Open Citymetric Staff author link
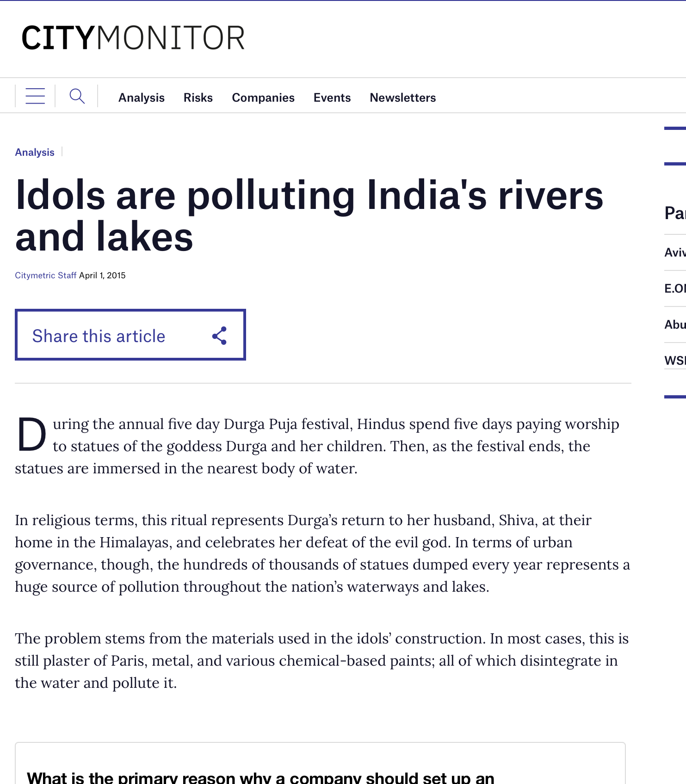Screen dimensions: 686x784 pyautogui.click(x=45, y=276)
